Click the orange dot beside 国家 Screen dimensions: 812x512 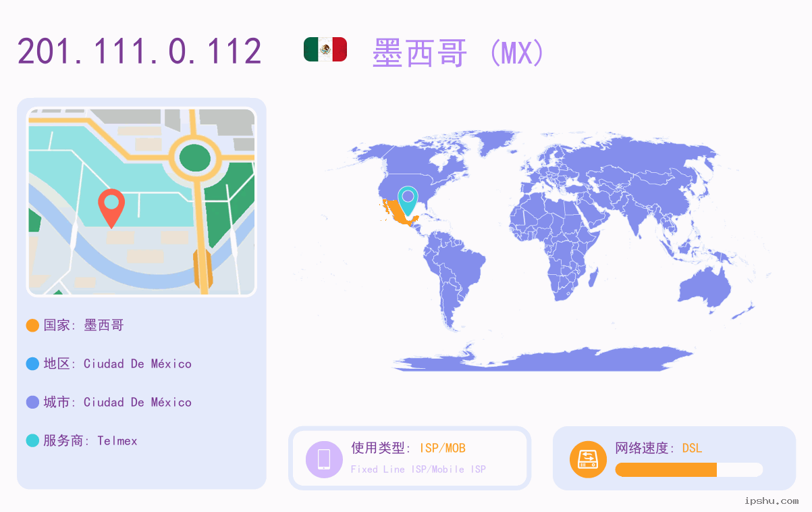32,326
